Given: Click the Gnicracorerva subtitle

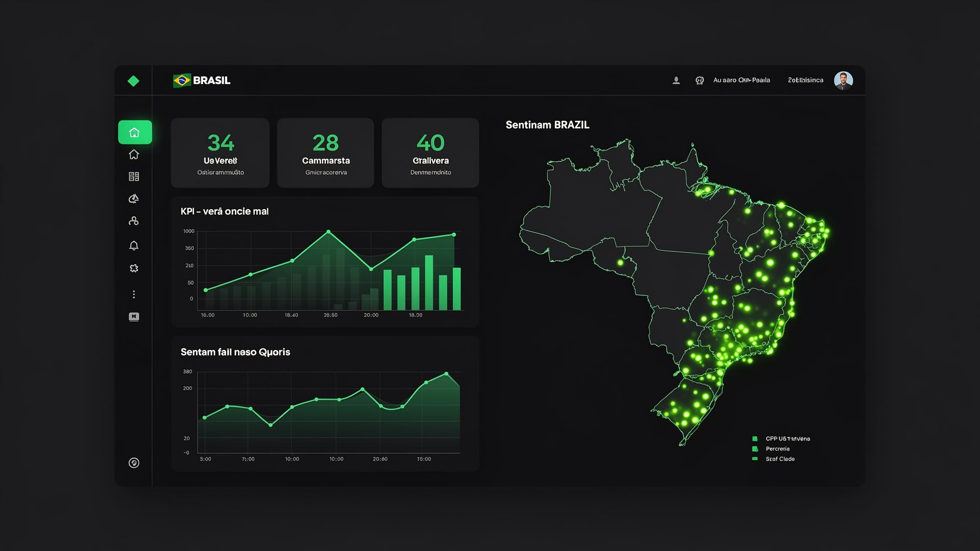Looking at the screenshot, I should pos(326,172).
